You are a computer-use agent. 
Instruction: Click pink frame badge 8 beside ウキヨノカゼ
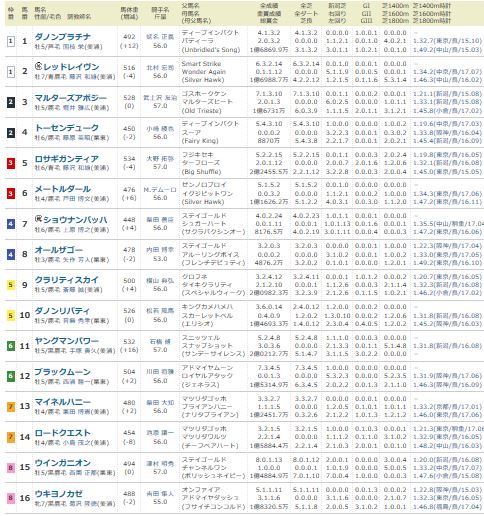coord(11,498)
